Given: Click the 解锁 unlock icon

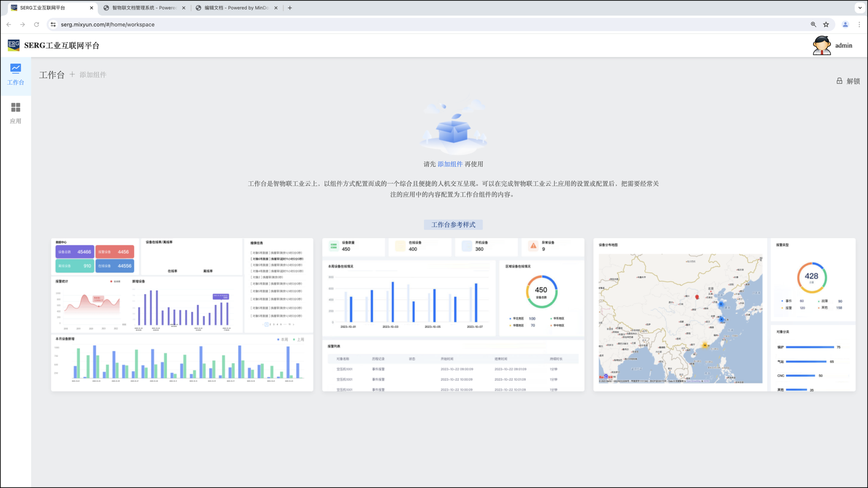Looking at the screenshot, I should tap(839, 81).
